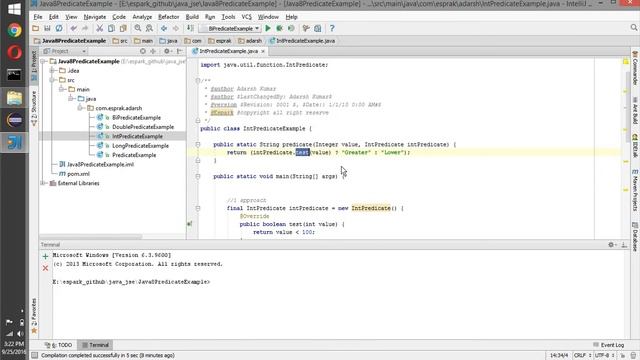Close the terminal session with red X

(45, 268)
